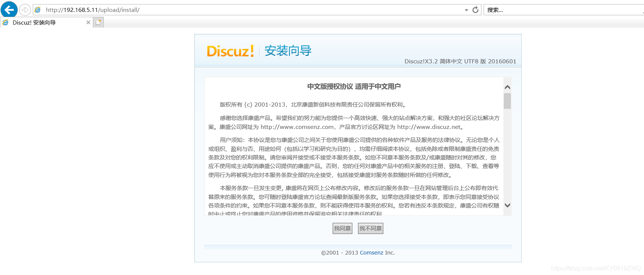This screenshot has height=275, width=644.
Task: Go back using the browser back arrow
Action: pos(9,9)
